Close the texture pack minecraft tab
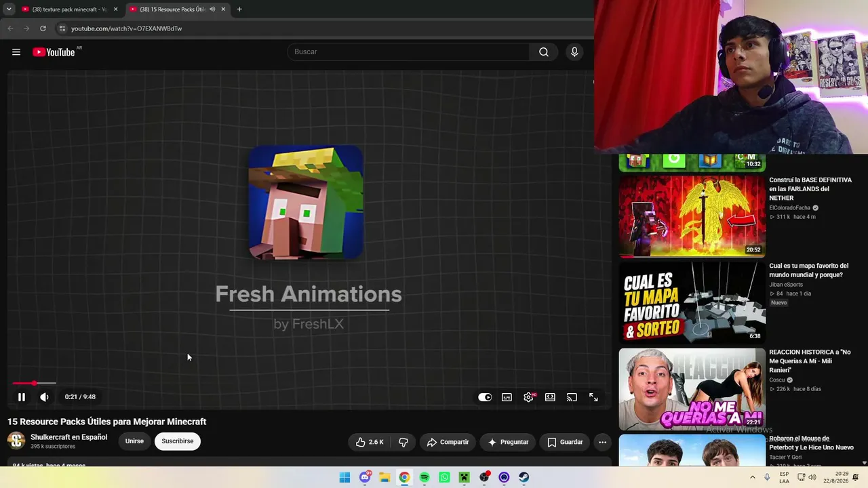This screenshot has width=868, height=488. pos(115,9)
